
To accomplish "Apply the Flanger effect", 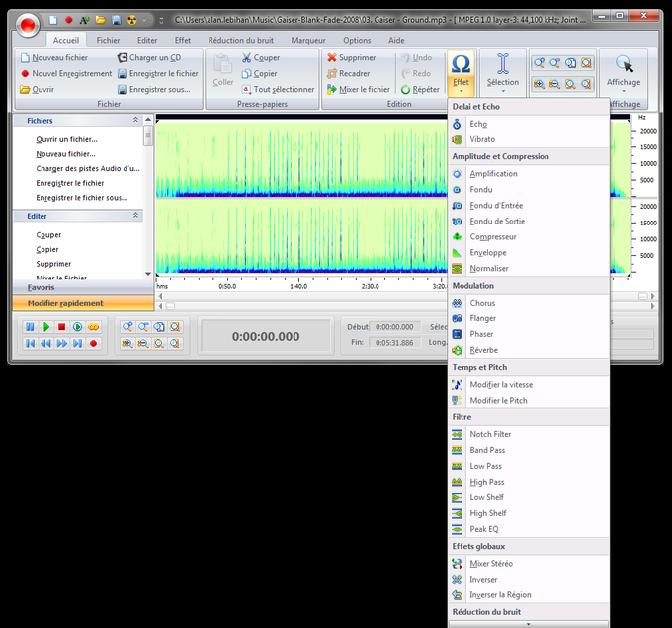I will pos(529,318).
